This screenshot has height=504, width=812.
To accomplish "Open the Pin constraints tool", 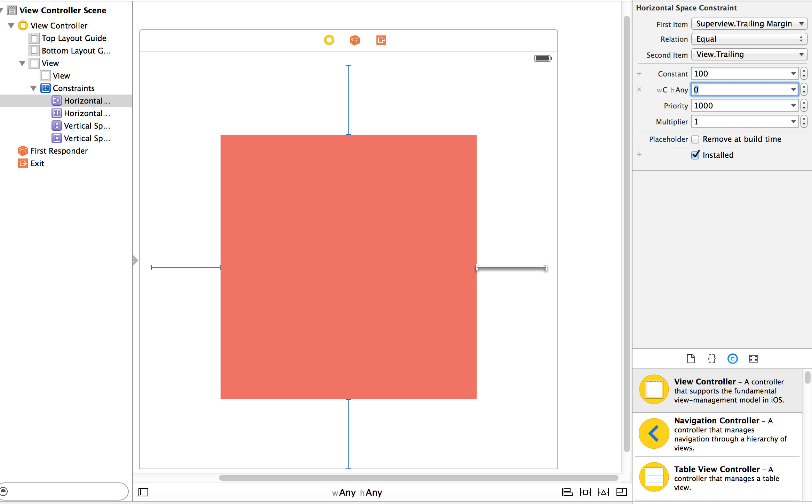I will [586, 492].
